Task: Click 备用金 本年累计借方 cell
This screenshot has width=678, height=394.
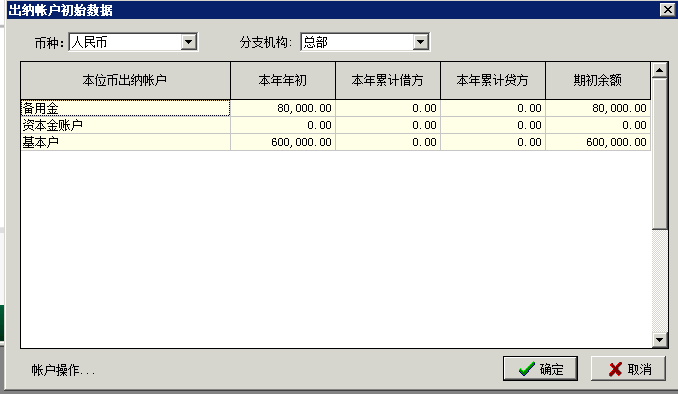Action: tap(388, 108)
